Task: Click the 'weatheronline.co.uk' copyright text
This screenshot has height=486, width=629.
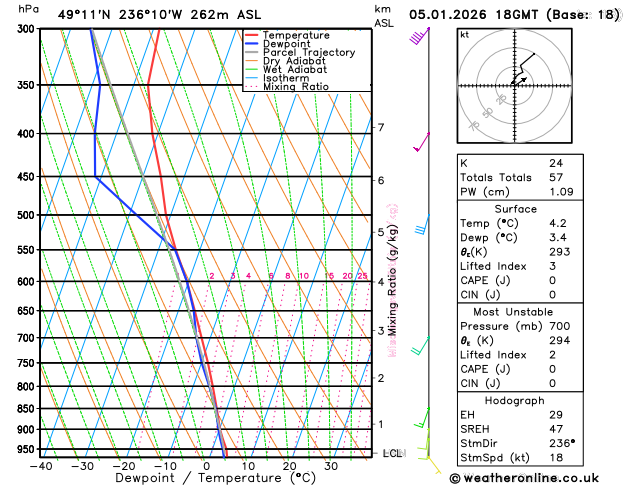Action: (x=524, y=478)
